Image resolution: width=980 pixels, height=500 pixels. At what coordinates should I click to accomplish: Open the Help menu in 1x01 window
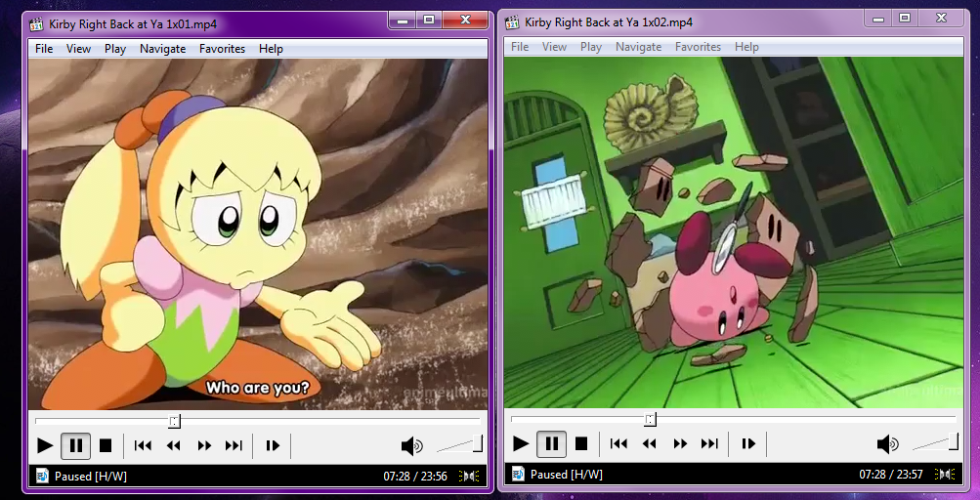271,49
